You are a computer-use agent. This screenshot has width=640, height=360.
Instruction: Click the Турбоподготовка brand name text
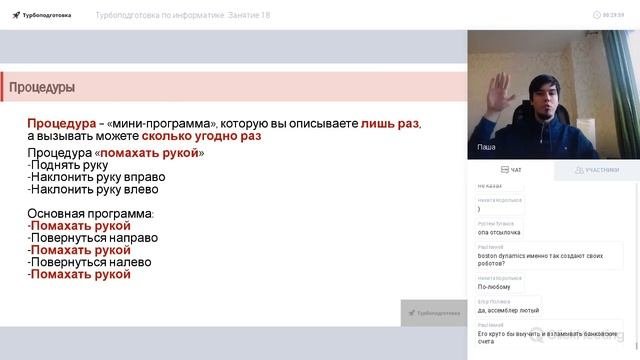point(47,15)
